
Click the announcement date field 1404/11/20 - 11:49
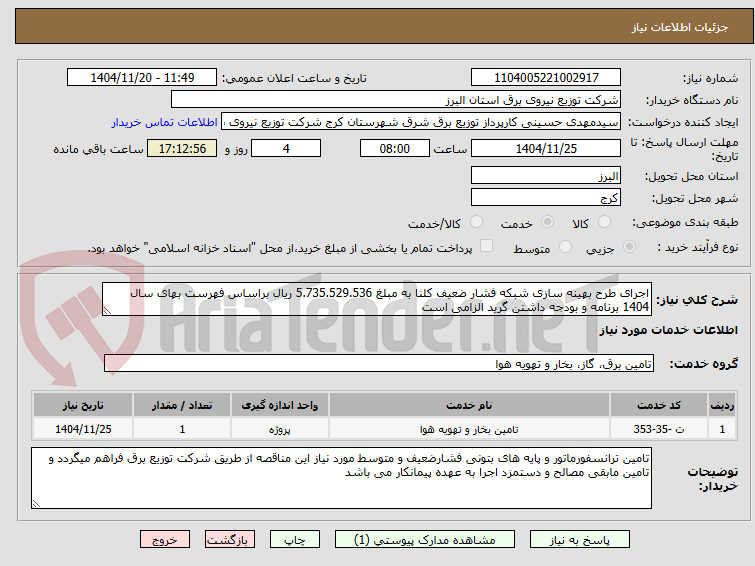(142, 78)
